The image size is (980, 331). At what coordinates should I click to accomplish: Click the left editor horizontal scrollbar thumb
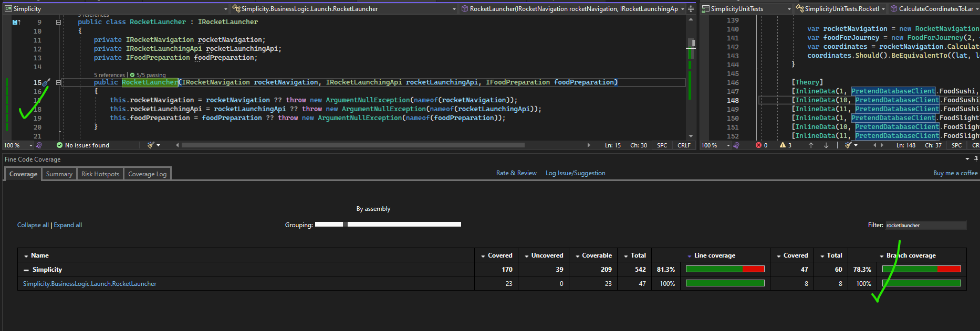[x=353, y=145]
